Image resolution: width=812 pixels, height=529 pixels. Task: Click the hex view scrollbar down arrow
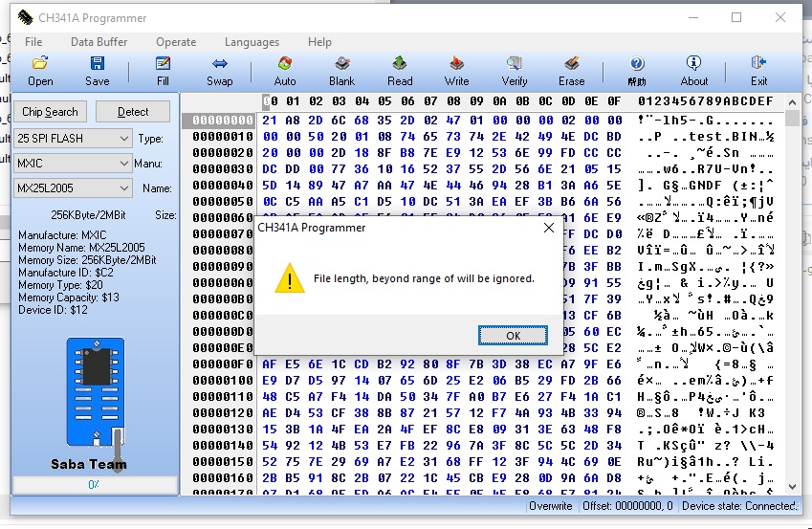pos(792,487)
